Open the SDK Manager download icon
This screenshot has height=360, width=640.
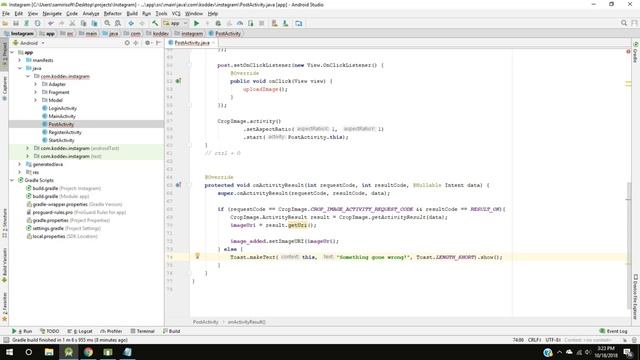(x=285, y=23)
